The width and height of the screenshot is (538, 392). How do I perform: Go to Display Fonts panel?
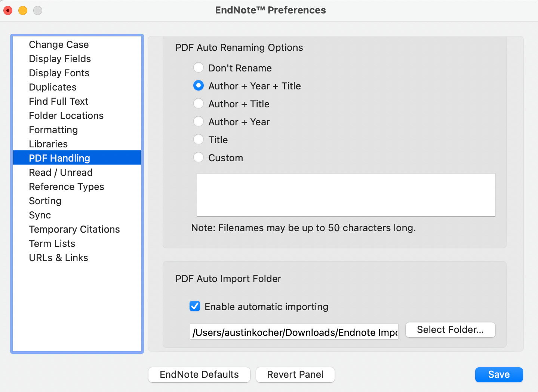(x=77, y=73)
